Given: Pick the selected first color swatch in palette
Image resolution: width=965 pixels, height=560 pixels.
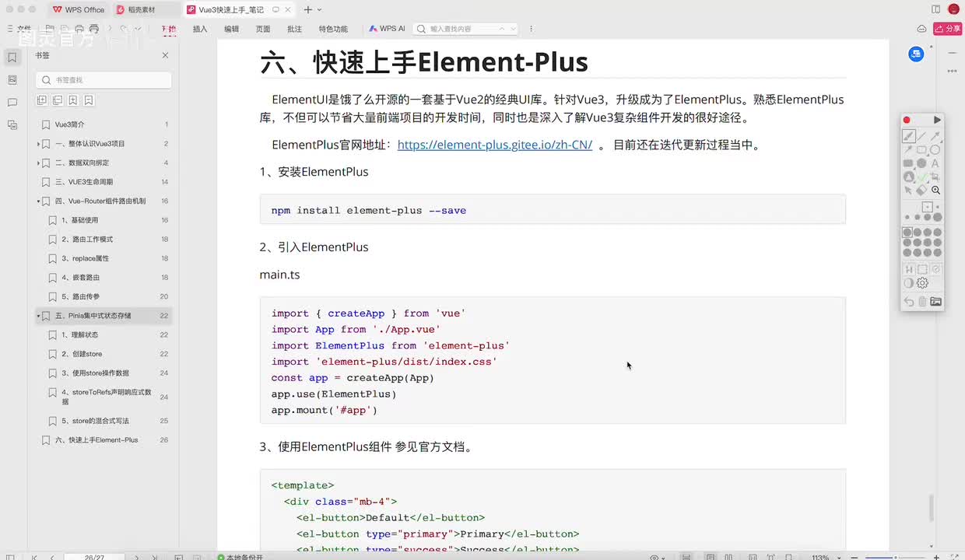Looking at the screenshot, I should click(907, 233).
